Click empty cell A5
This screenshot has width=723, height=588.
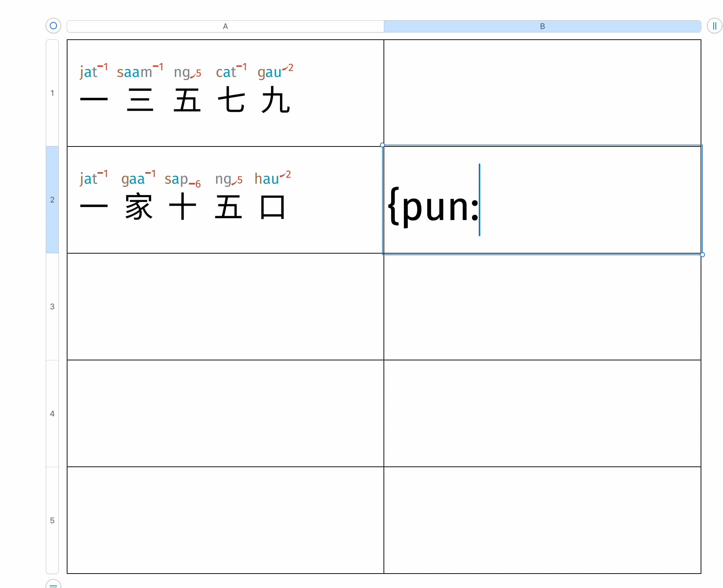point(225,521)
